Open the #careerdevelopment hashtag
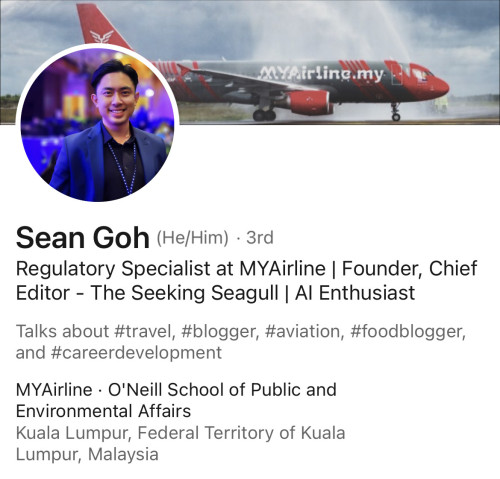Viewport: 500px width, 479px height. pyautogui.click(x=136, y=353)
